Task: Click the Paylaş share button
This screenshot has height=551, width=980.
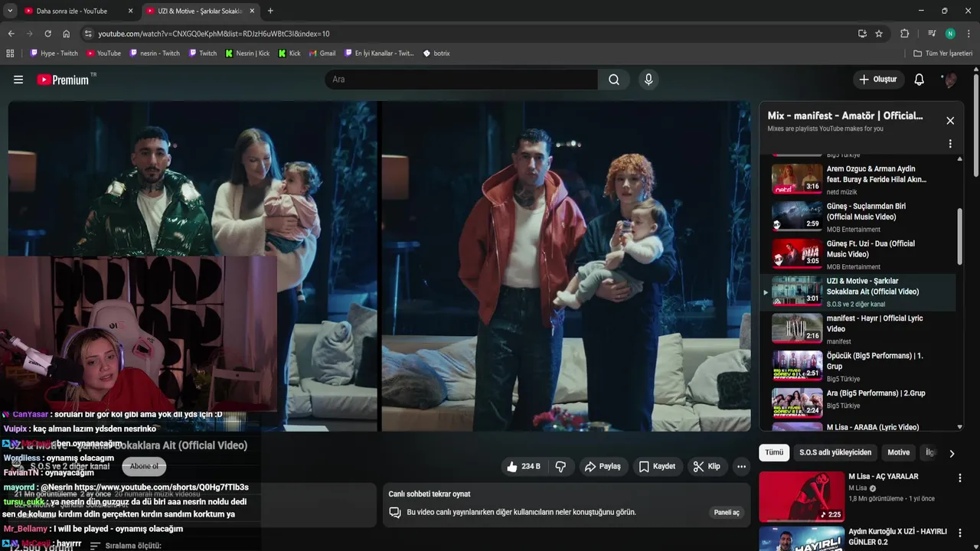Action: [x=603, y=466]
